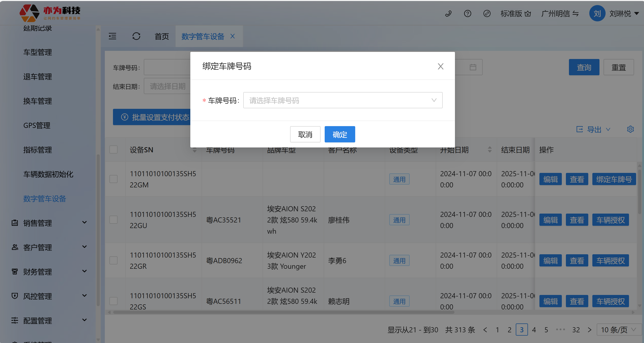
Task: Check the select-all checkbox in table header
Action: pyautogui.click(x=113, y=150)
